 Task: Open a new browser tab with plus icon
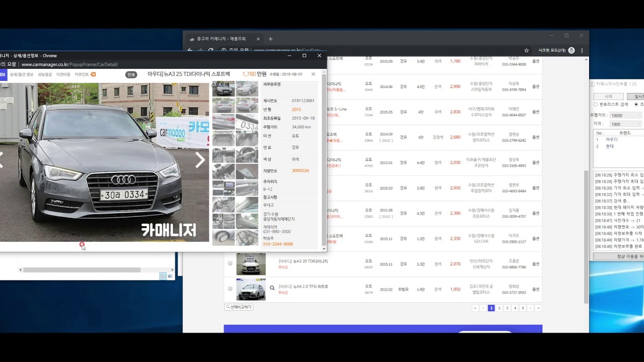click(270, 39)
